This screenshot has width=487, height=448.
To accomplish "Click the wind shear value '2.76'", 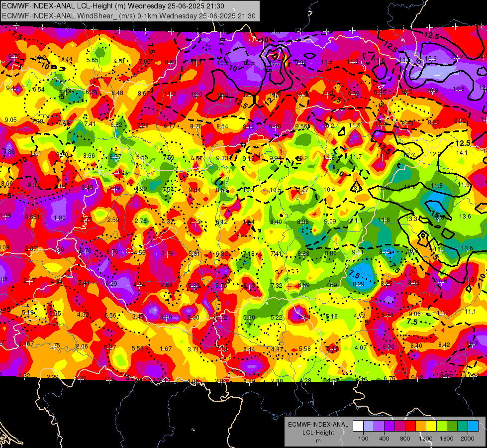I will (141, 221).
